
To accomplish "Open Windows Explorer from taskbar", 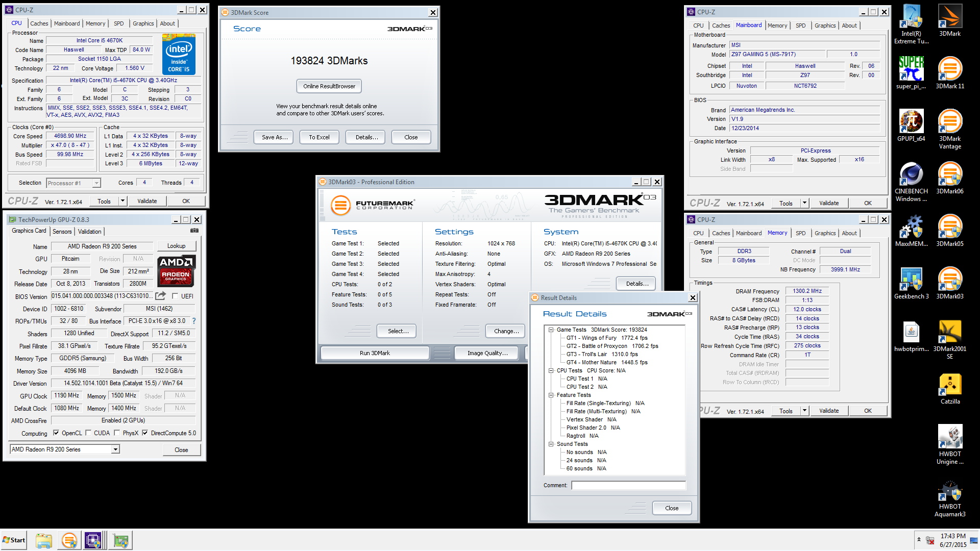I will pos(44,540).
